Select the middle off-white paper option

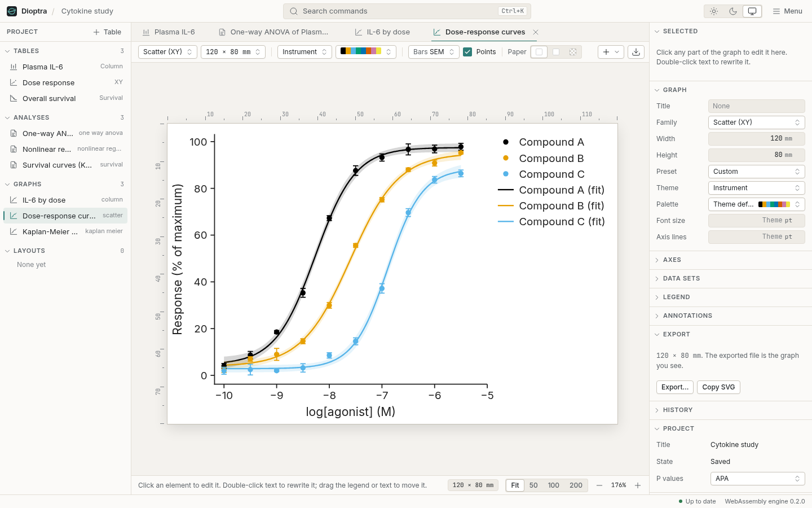(x=556, y=52)
